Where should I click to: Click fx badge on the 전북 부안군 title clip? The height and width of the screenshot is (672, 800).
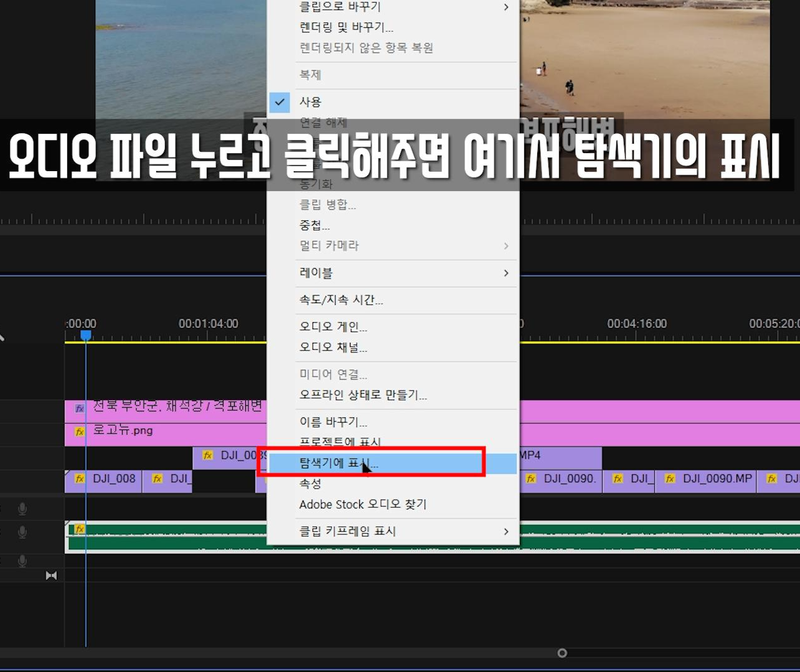tap(80, 408)
